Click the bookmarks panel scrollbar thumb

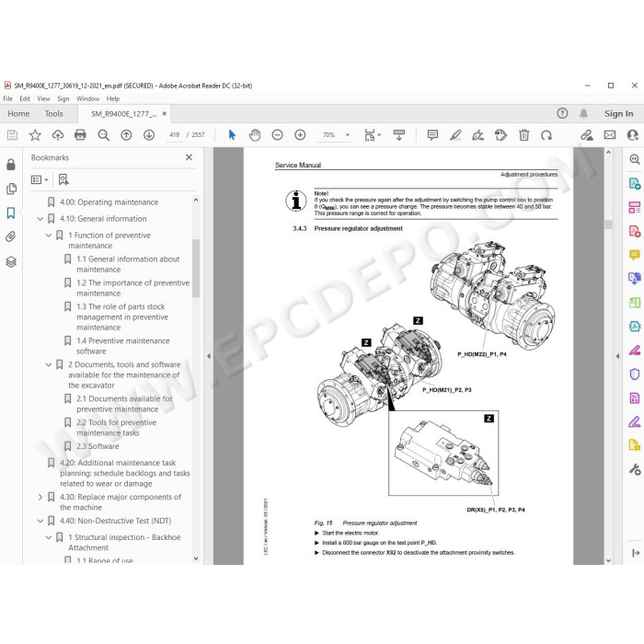[196, 268]
